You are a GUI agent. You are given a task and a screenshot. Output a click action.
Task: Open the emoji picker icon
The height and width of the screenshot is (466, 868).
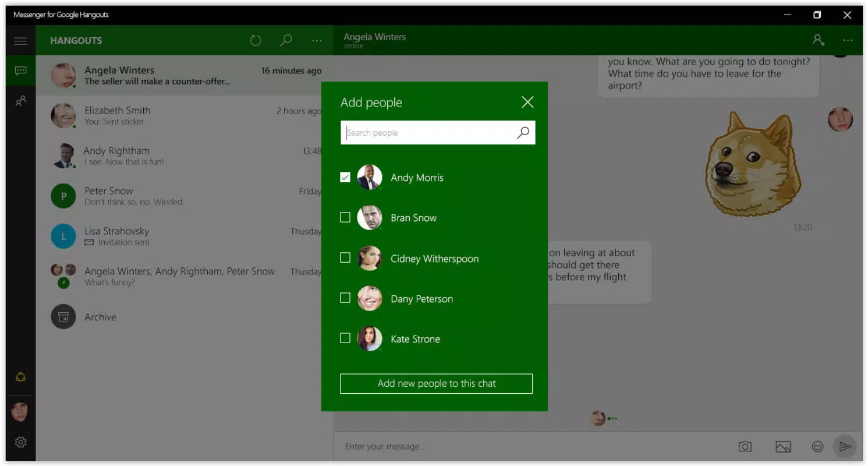(x=817, y=447)
